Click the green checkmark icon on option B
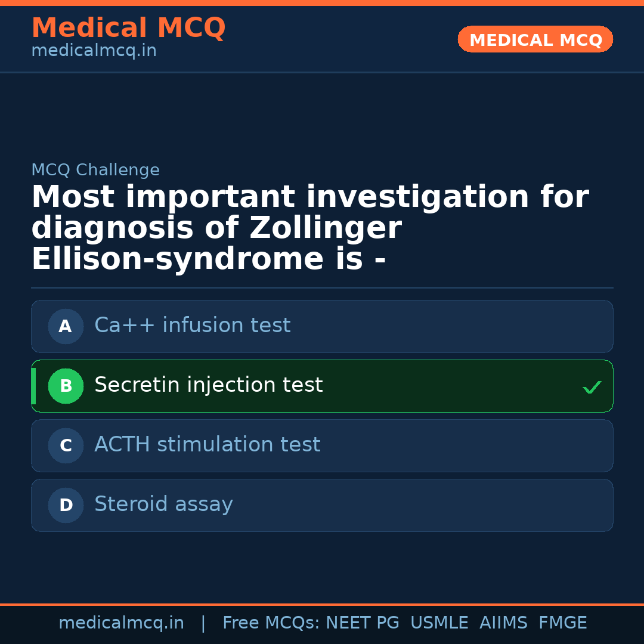 (592, 388)
